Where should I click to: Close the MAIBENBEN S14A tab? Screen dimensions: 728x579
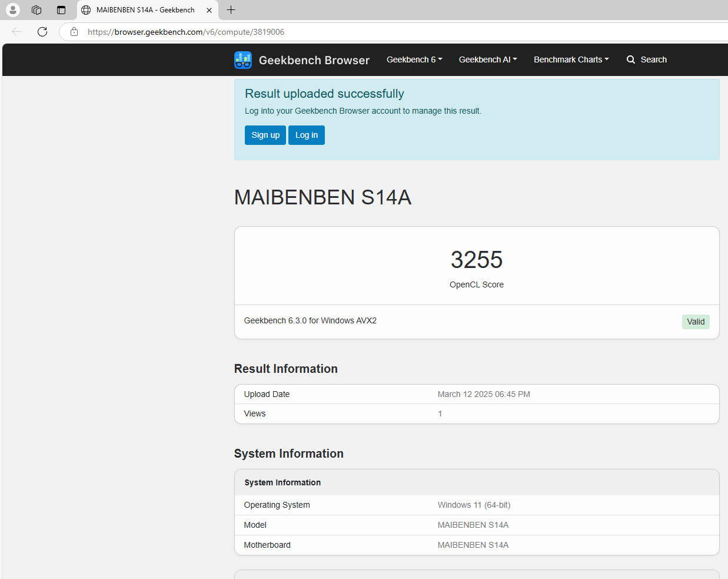(209, 10)
